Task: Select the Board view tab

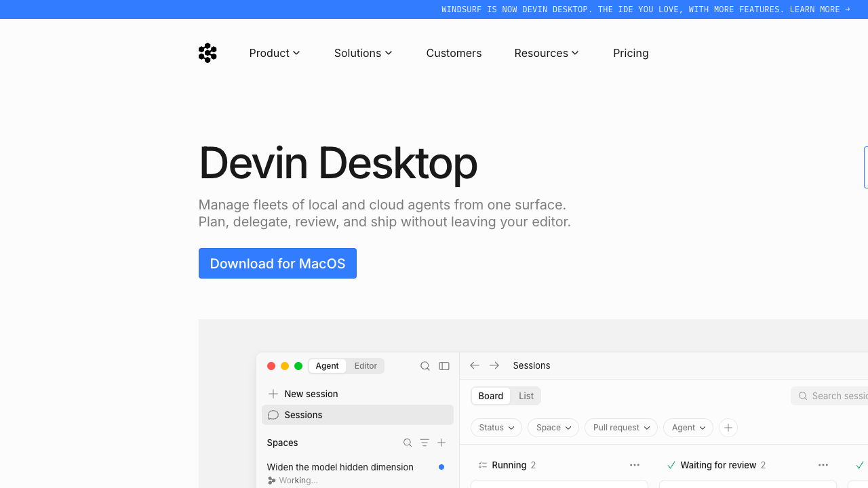Action: 491,396
